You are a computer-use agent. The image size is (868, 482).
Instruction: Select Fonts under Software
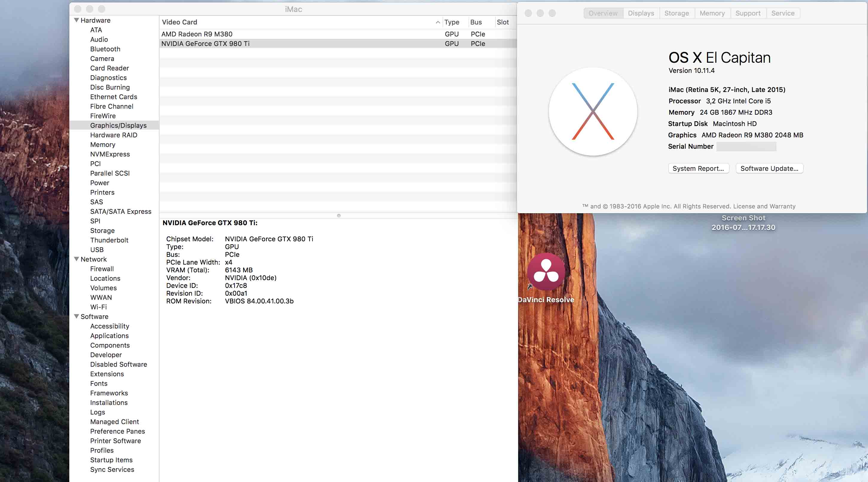[99, 383]
